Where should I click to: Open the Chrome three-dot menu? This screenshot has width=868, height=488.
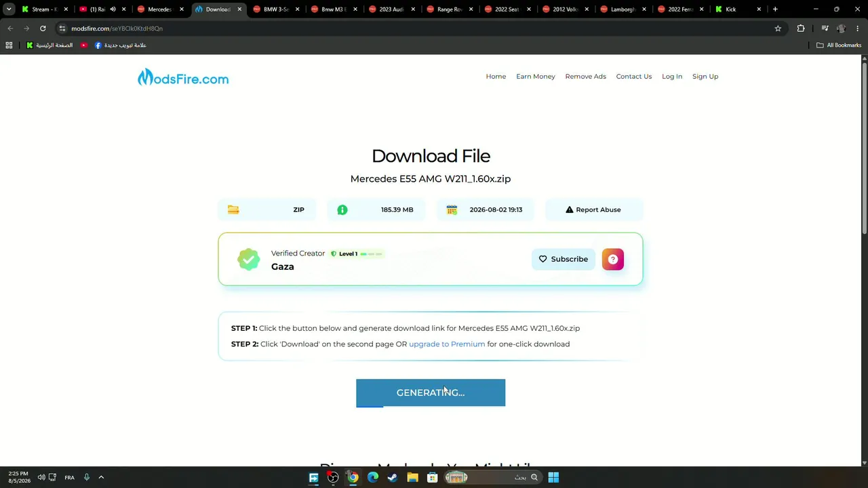pyautogui.click(x=858, y=28)
